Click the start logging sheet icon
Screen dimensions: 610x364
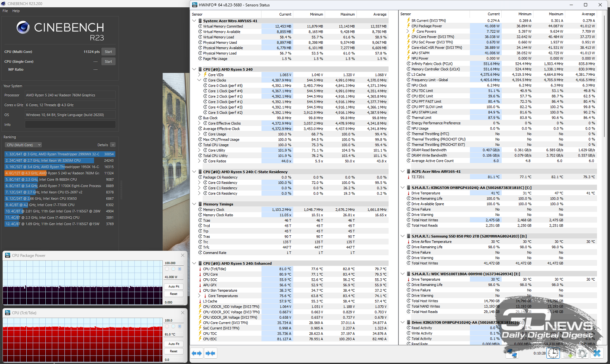pyautogui.click(x=568, y=353)
